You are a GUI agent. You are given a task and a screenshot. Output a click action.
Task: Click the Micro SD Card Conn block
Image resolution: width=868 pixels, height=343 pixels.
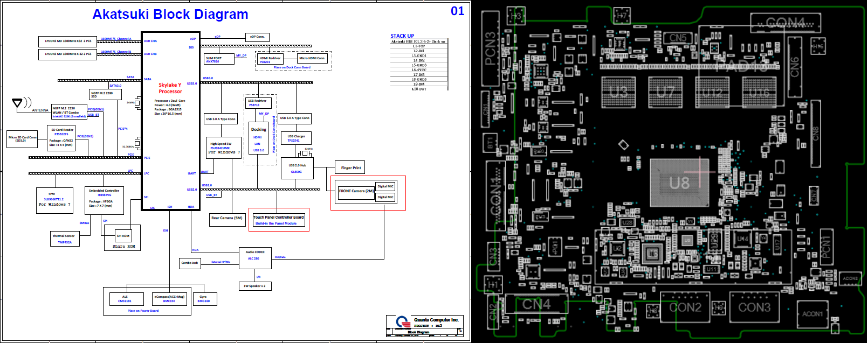point(23,139)
